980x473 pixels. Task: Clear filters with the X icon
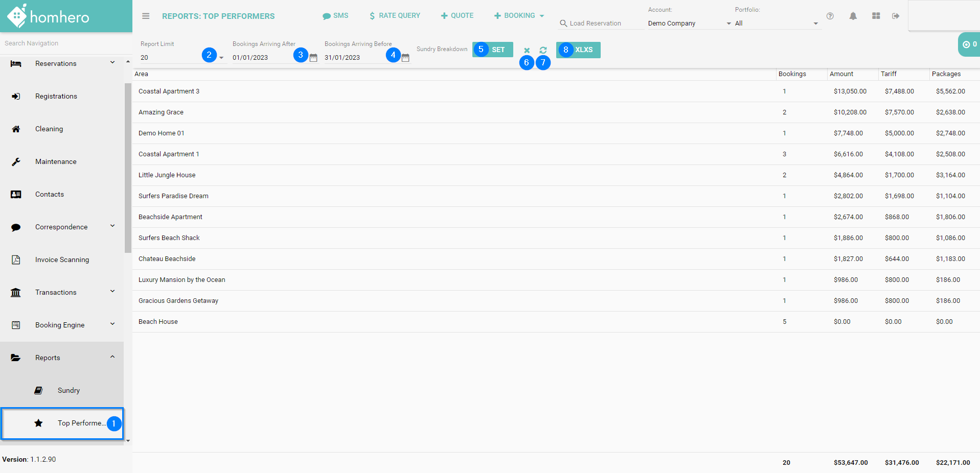pos(527,50)
